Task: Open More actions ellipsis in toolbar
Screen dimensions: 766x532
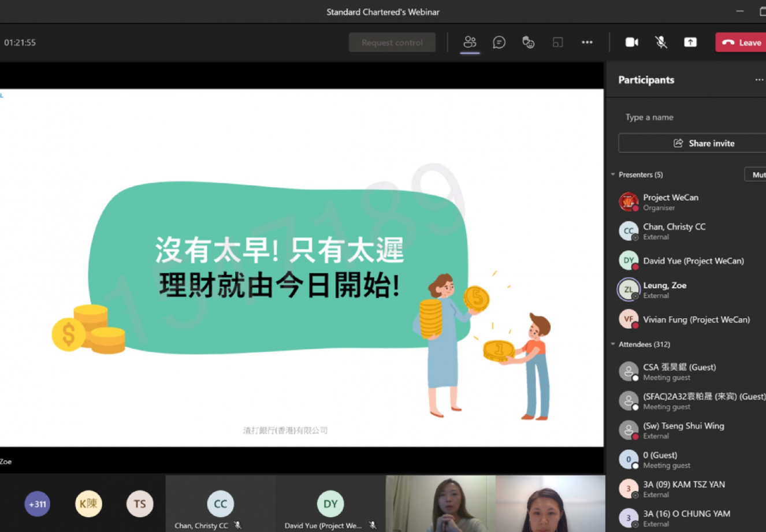Action: click(x=587, y=42)
